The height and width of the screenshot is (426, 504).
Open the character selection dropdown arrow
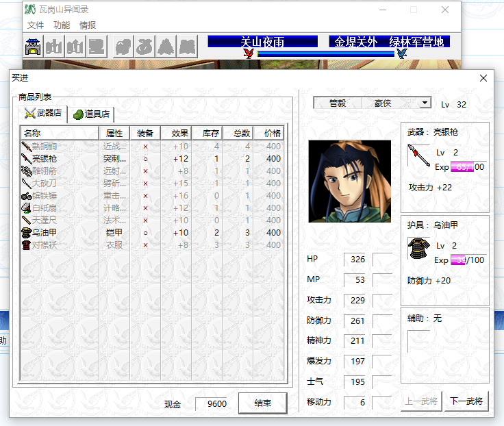(x=425, y=103)
